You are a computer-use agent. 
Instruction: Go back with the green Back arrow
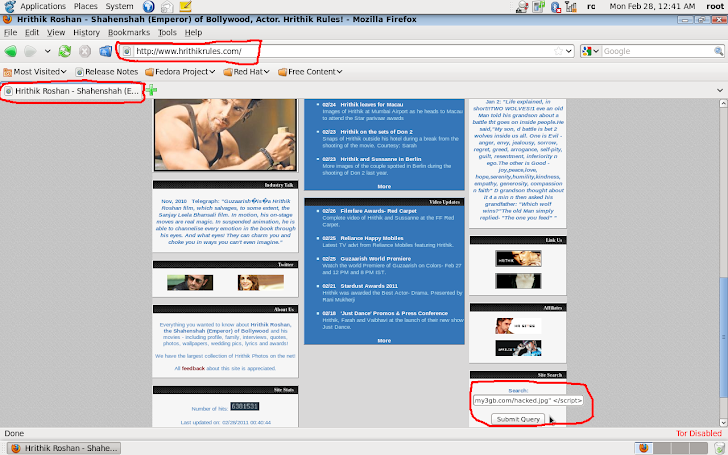(11, 51)
